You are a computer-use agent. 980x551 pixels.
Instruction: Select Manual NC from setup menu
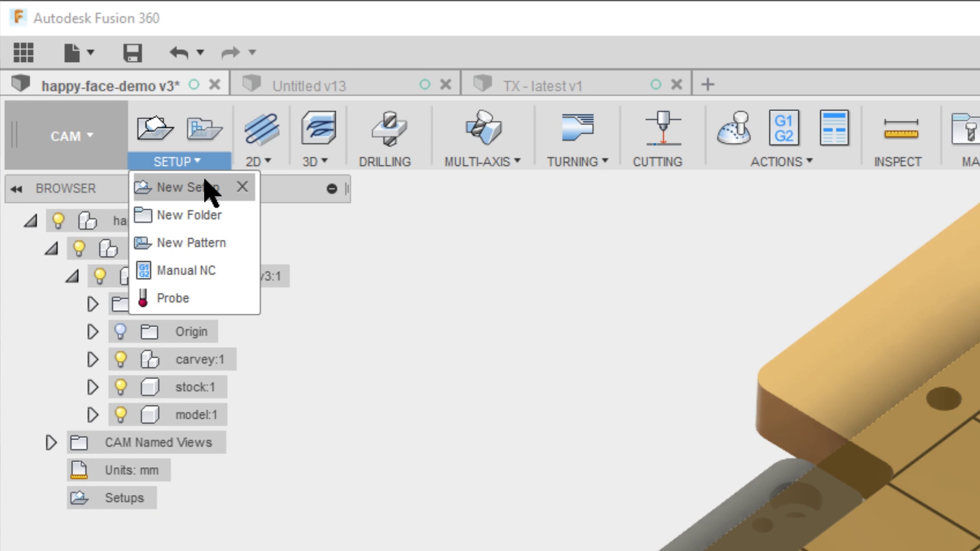(x=186, y=270)
